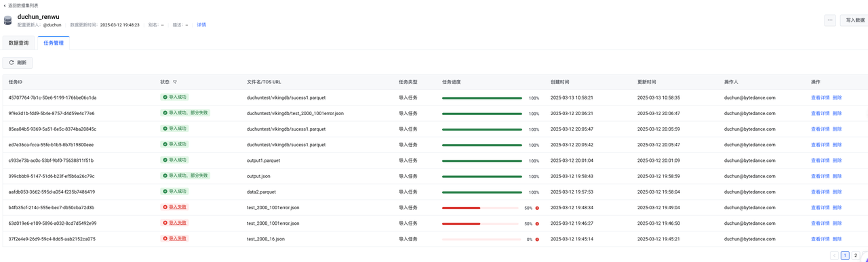Click creation time 2025-03-13 10:58:21
Image resolution: width=868 pixels, height=262 pixels.
(572, 97)
